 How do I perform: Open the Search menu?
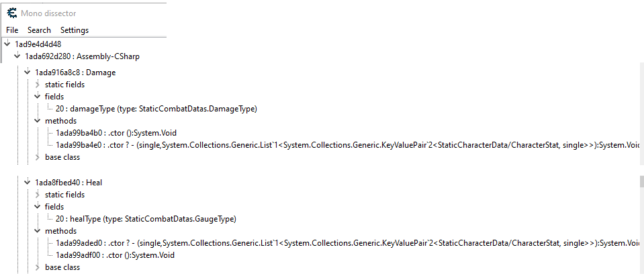pos(39,30)
